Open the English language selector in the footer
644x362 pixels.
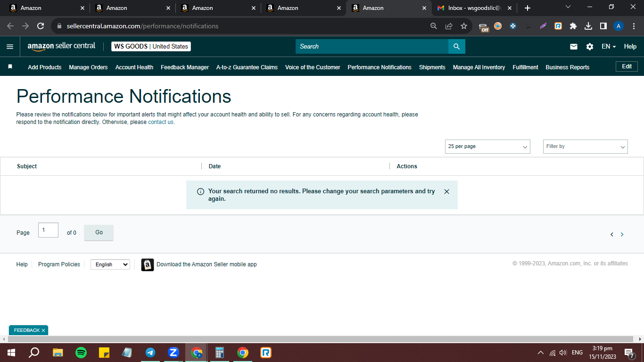[x=110, y=264]
